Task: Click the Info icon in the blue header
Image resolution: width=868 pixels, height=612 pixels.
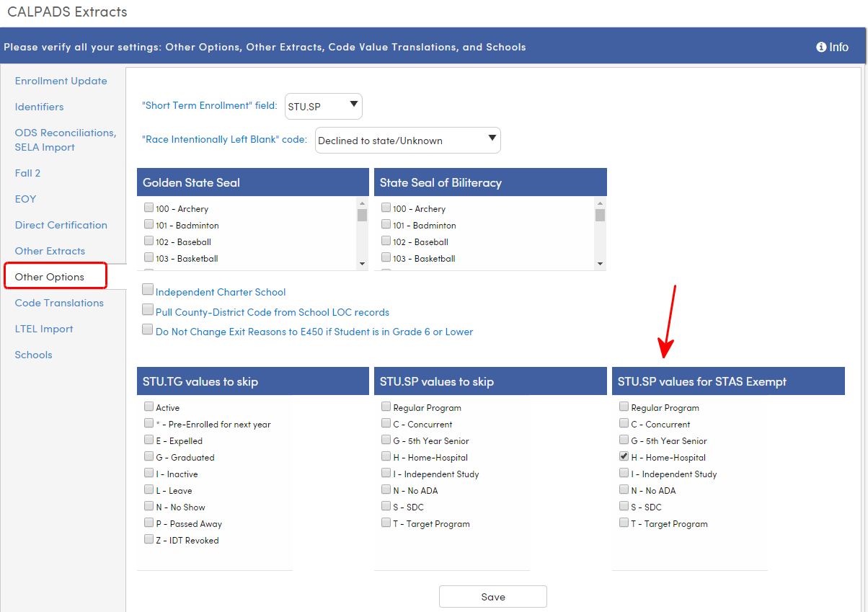Action: [x=832, y=47]
